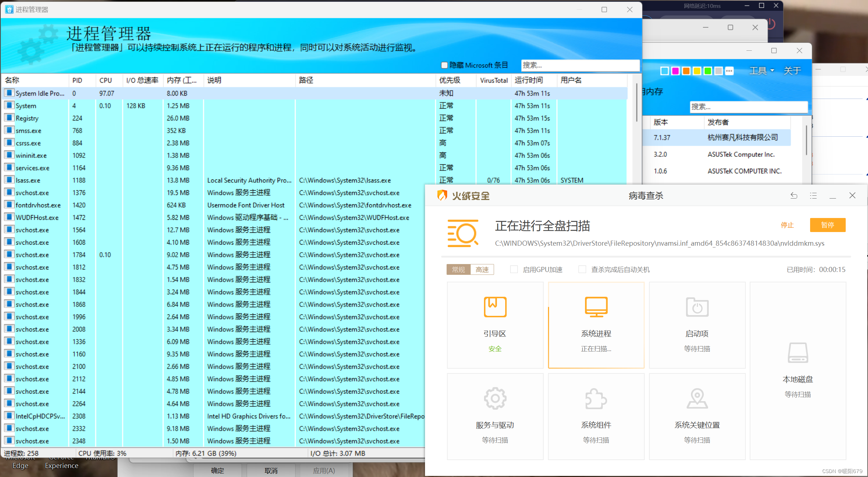Screen dimensions: 868x477
Task: Choose the magenta theme color swatch
Action: point(675,71)
